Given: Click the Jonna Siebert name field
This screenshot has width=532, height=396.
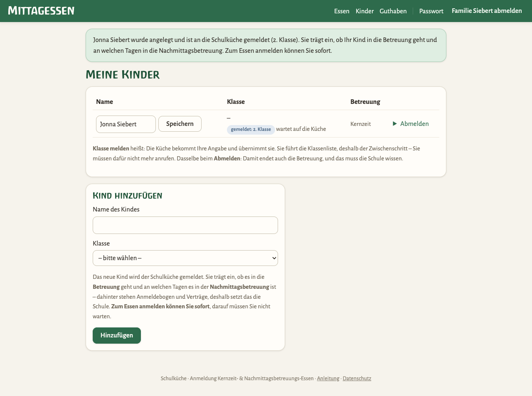Looking at the screenshot, I should point(126,124).
